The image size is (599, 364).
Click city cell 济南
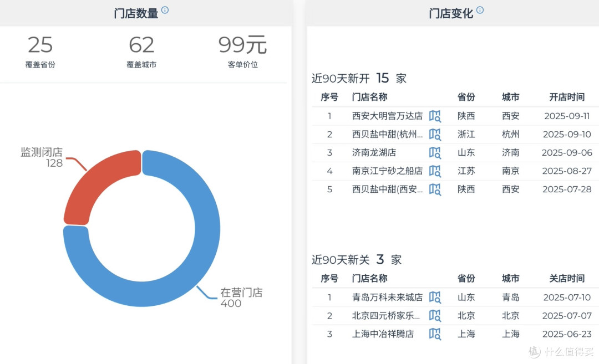[510, 152]
